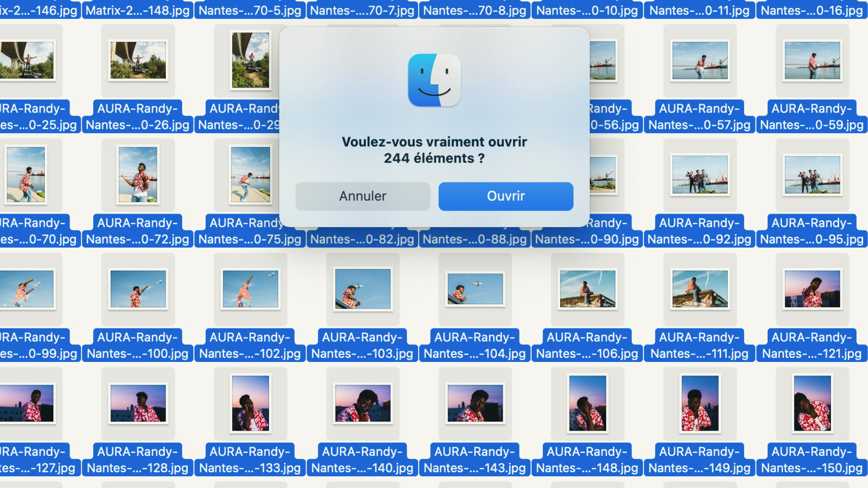Click the file name Nantes-...0-11.jpg

[x=699, y=10]
